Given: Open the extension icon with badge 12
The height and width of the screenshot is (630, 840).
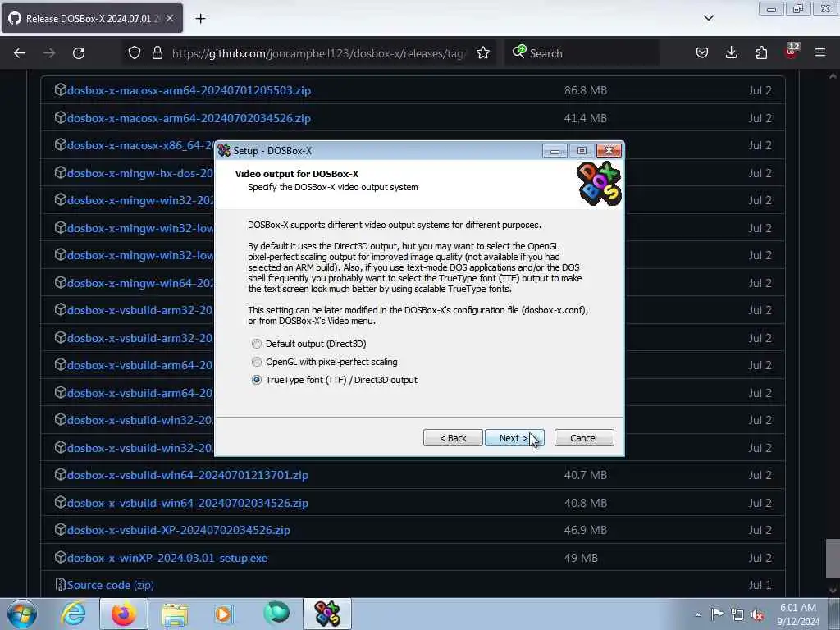Looking at the screenshot, I should (792, 52).
